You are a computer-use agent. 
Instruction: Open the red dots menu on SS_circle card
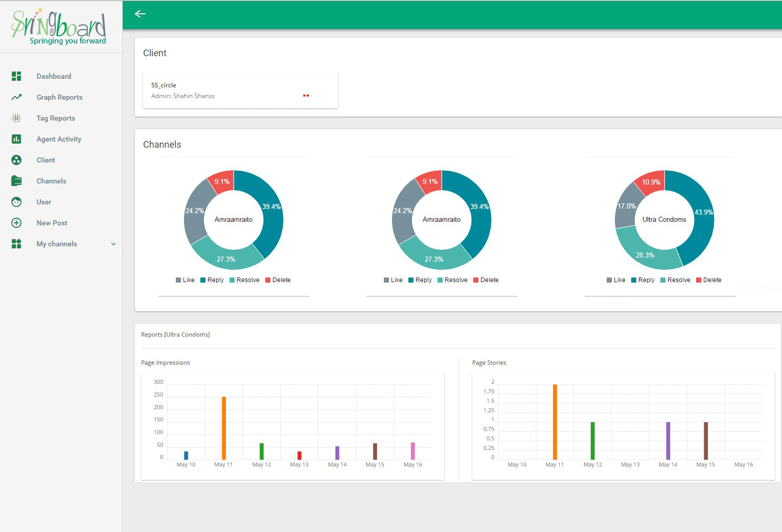(306, 96)
